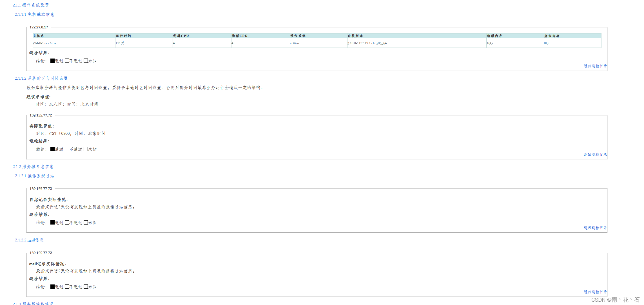Toggle the 通过 checkbox in the mail info result

(x=52, y=287)
